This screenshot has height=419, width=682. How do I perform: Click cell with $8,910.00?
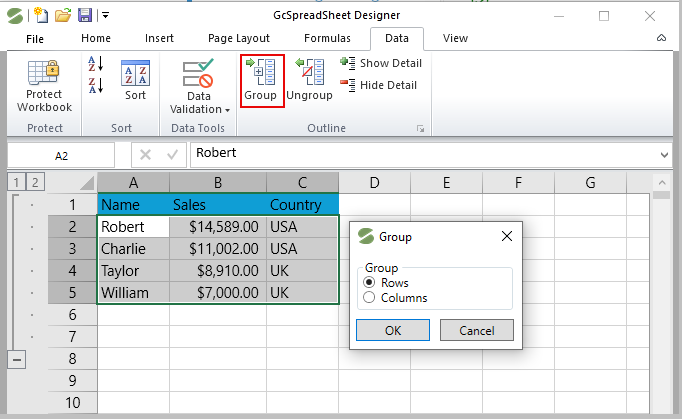coord(218,271)
